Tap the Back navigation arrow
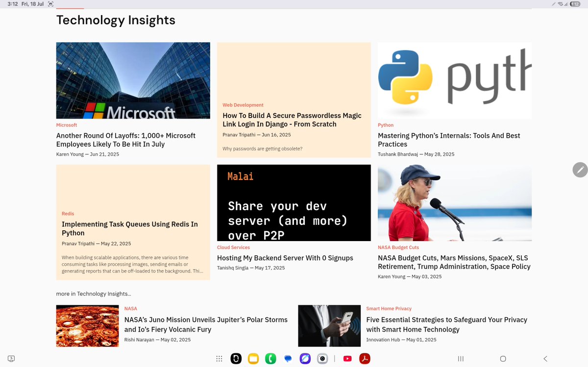The image size is (588, 367). (545, 359)
